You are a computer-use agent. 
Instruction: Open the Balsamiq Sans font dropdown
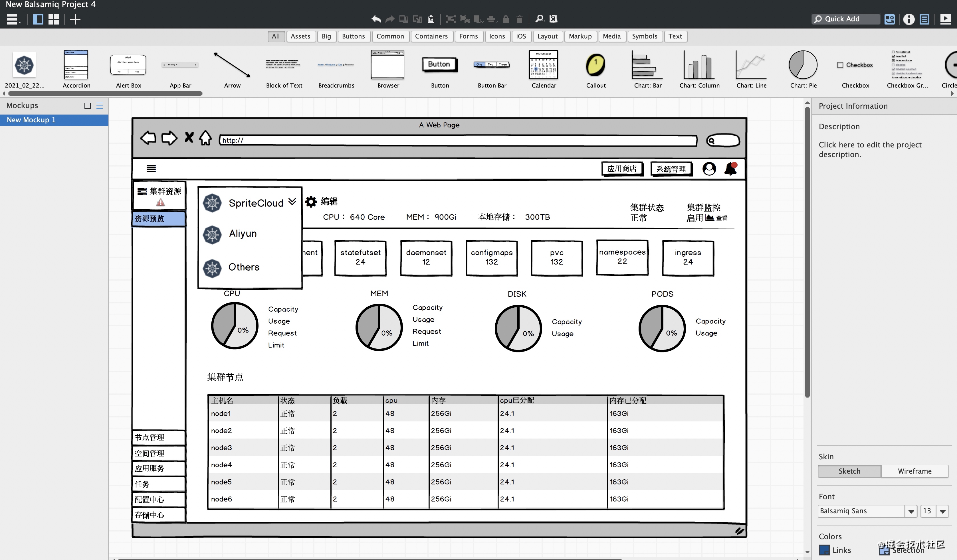(x=911, y=512)
